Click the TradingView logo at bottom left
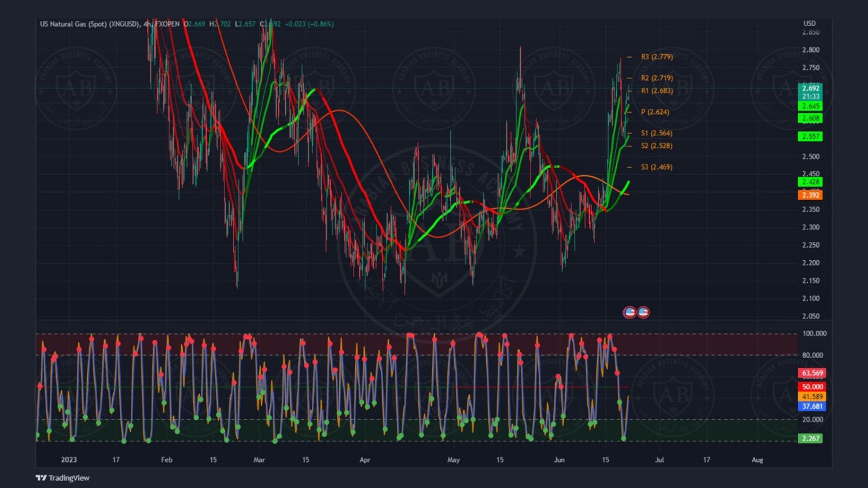Screen dimensions: 868x488 click(x=62, y=478)
